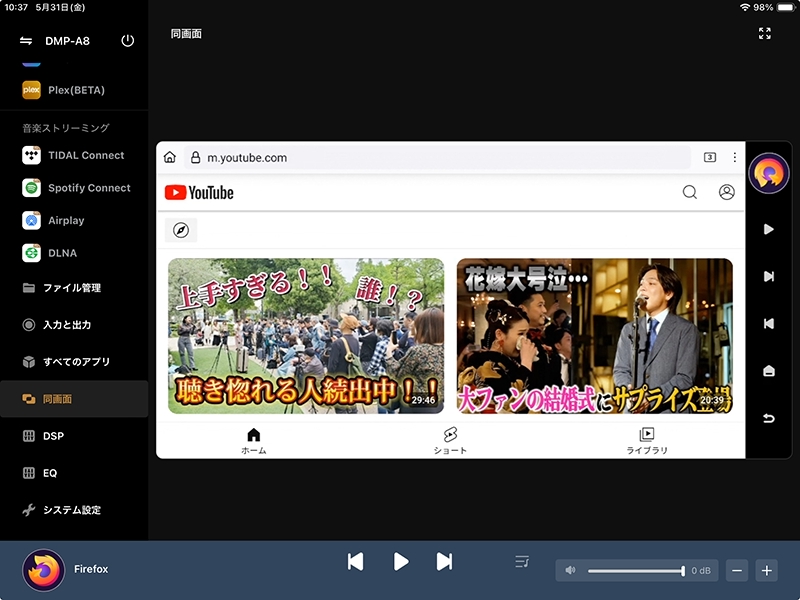This screenshot has height=600, width=800.
Task: Mute via the speaker icon
Action: coord(570,570)
